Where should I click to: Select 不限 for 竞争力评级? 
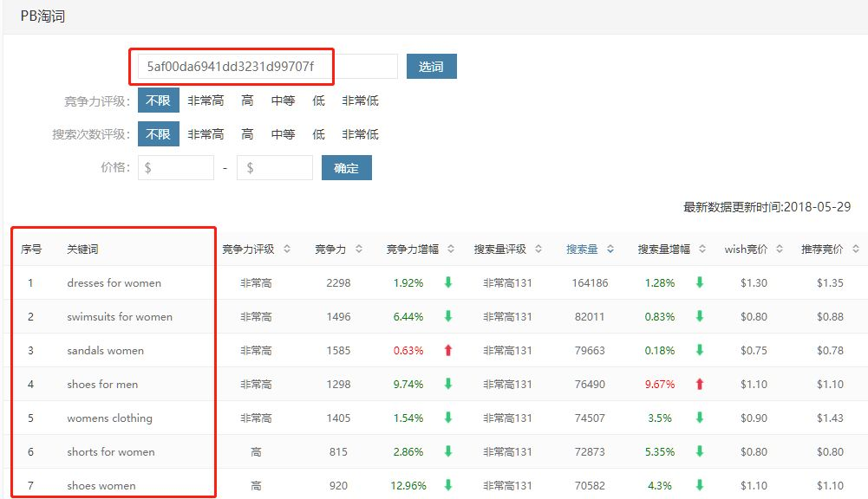tap(159, 100)
